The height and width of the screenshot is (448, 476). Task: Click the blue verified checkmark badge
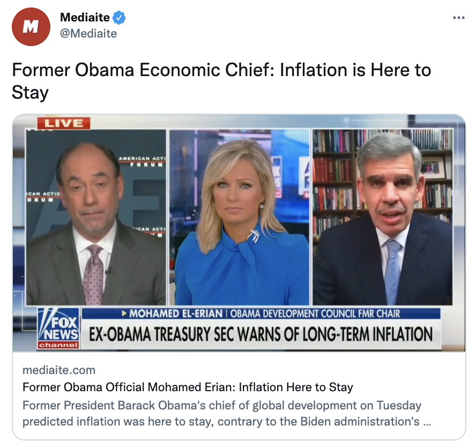pyautogui.click(x=119, y=18)
